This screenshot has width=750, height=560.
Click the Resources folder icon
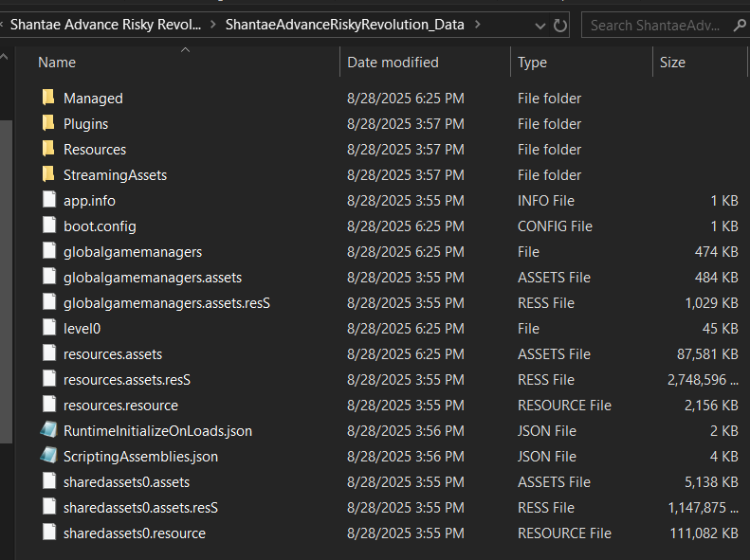(48, 149)
